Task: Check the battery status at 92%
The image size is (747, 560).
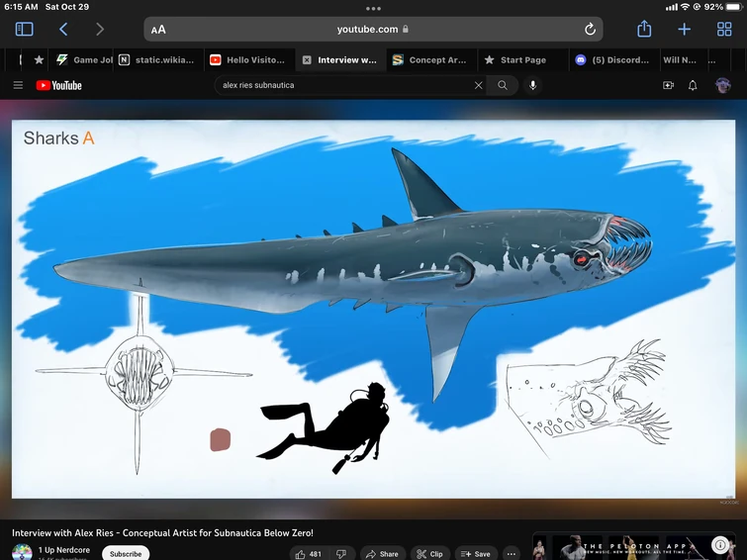Action: (x=722, y=7)
